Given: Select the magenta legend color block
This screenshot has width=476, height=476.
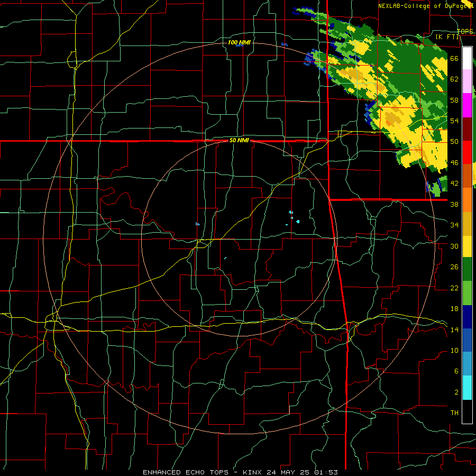Looking at the screenshot, I should click(x=467, y=105).
